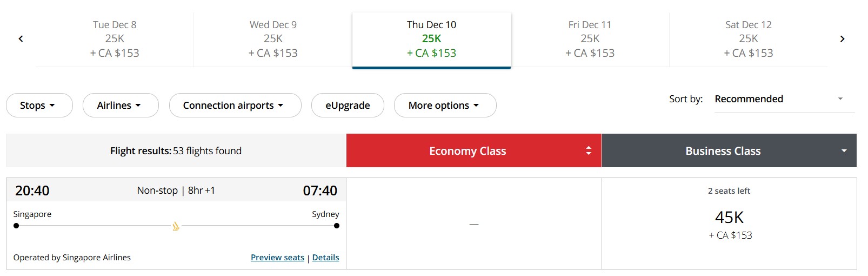Click the Singapore Airlines logo on the route line
The width and height of the screenshot is (868, 276).
tap(176, 226)
